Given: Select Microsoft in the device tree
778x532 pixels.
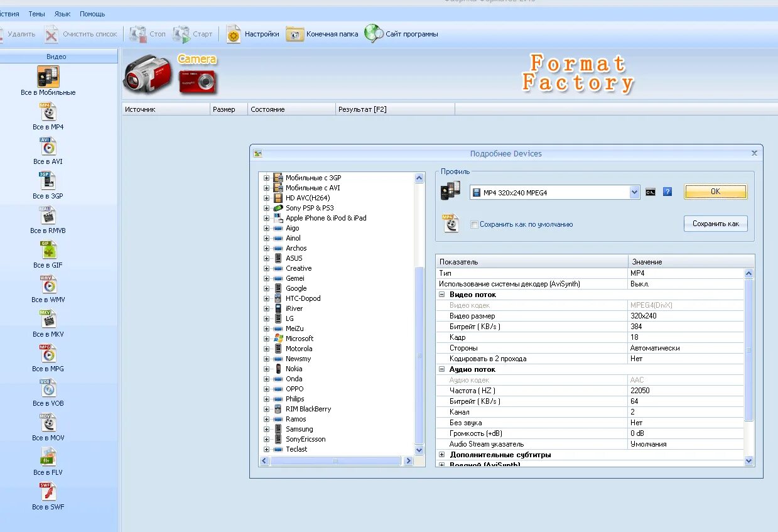Looking at the screenshot, I should (x=300, y=339).
